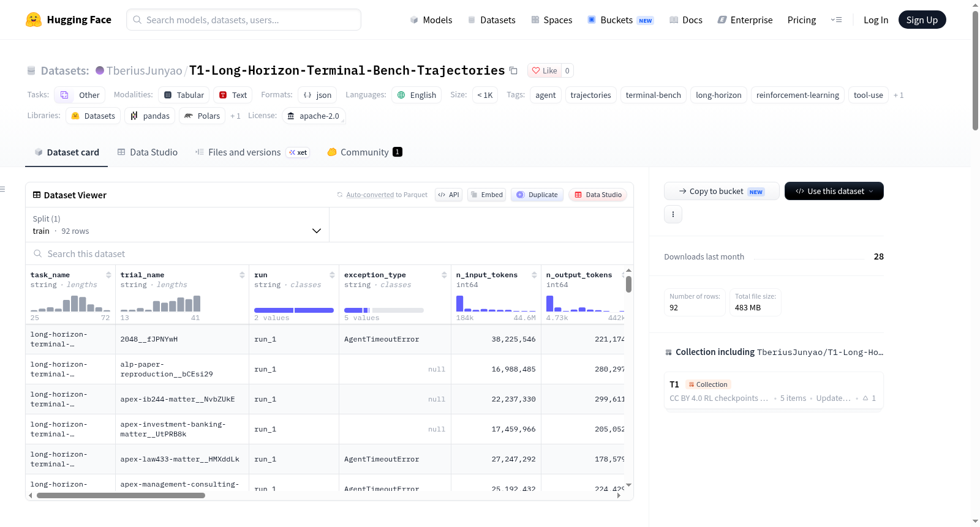This screenshot has height=527, width=980.
Task: Click the page vertical scrollbar
Action: click(975, 70)
